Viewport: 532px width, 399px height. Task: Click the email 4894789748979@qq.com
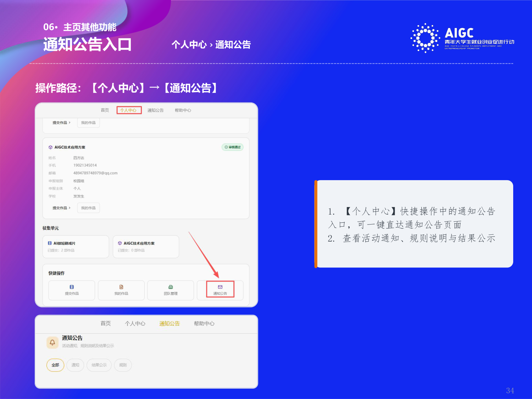pyautogui.click(x=95, y=173)
